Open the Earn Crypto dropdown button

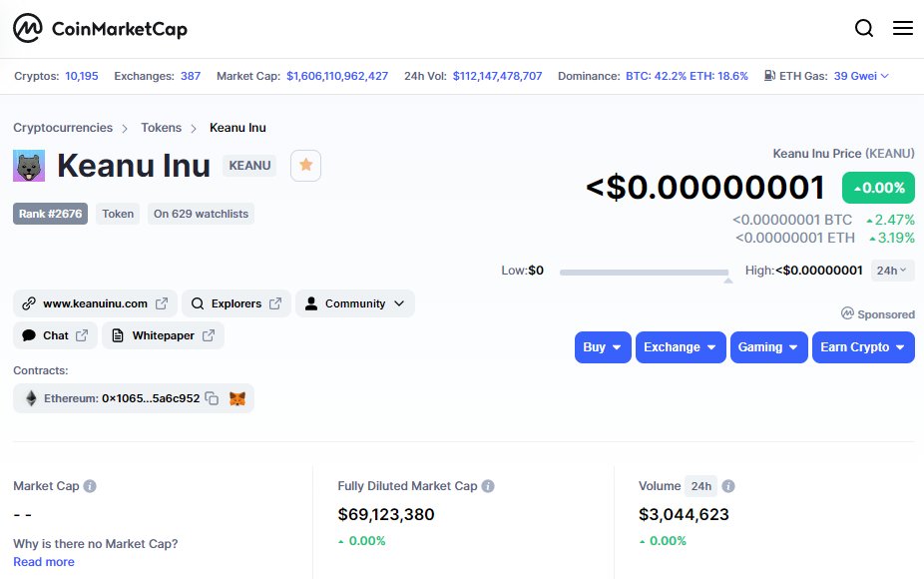[x=863, y=347]
